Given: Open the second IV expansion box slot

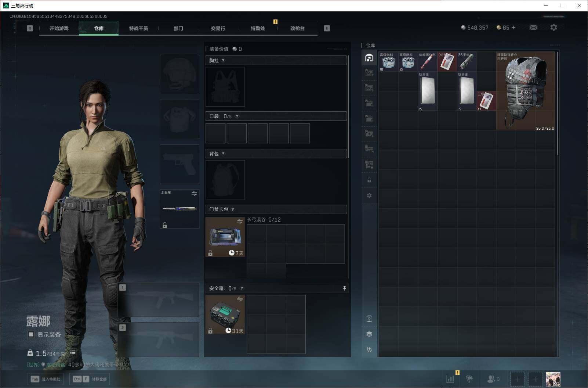Looking at the screenshot, I should (x=369, y=88).
